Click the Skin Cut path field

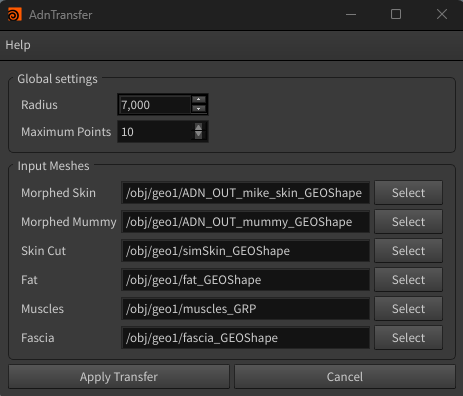click(245, 251)
